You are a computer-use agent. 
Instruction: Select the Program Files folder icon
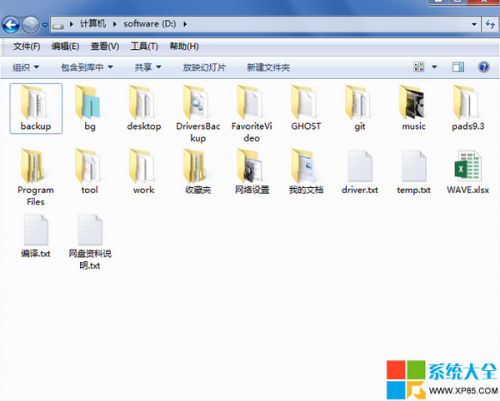click(34, 166)
